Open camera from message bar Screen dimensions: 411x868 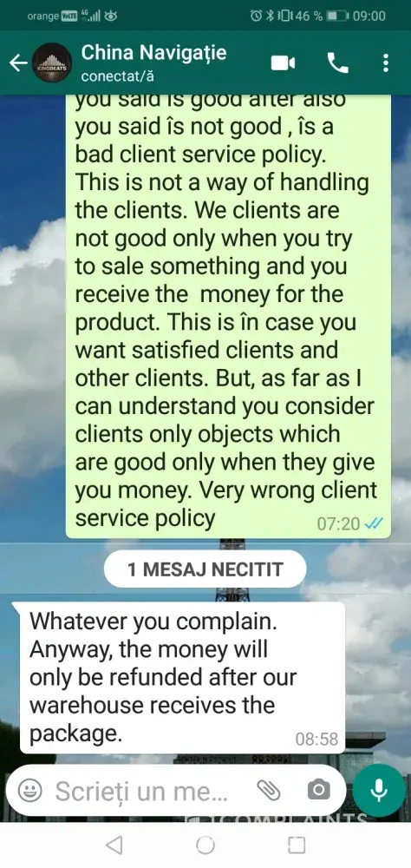point(318,789)
